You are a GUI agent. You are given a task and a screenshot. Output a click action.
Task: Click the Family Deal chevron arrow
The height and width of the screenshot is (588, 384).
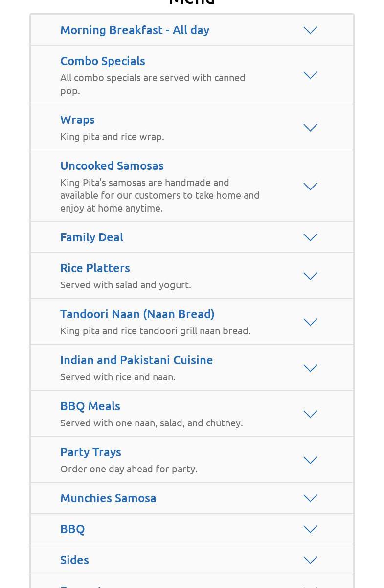[310, 237]
